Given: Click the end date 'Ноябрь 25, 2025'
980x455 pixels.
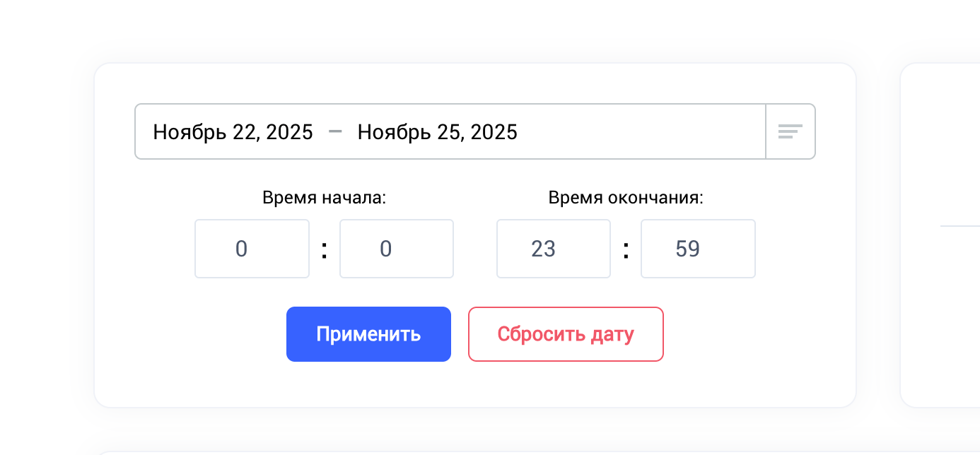Looking at the screenshot, I should click(x=438, y=131).
